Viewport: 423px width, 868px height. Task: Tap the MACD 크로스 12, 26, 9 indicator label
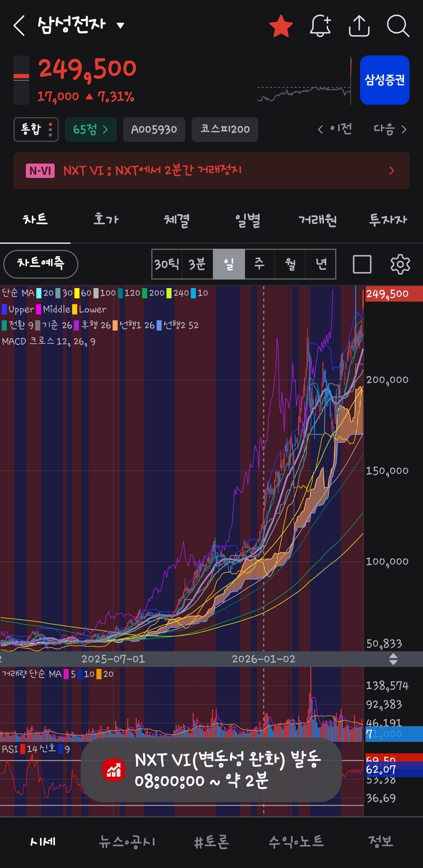click(x=49, y=342)
